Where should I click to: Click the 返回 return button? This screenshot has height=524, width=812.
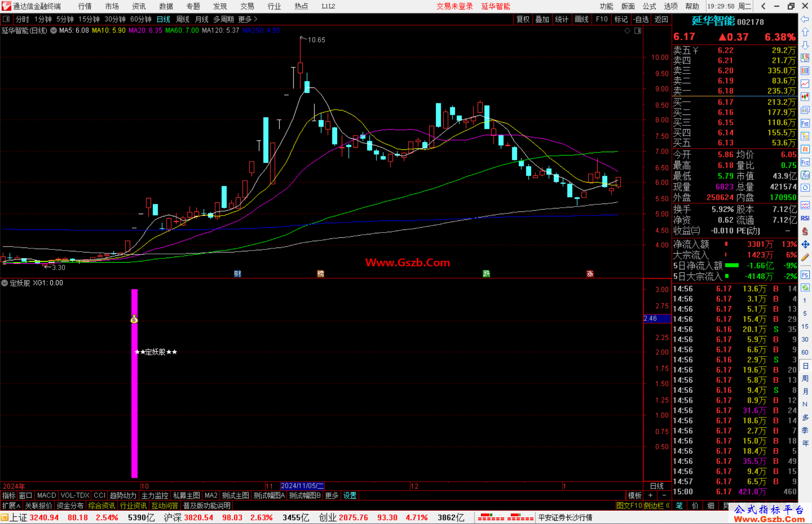661,19
